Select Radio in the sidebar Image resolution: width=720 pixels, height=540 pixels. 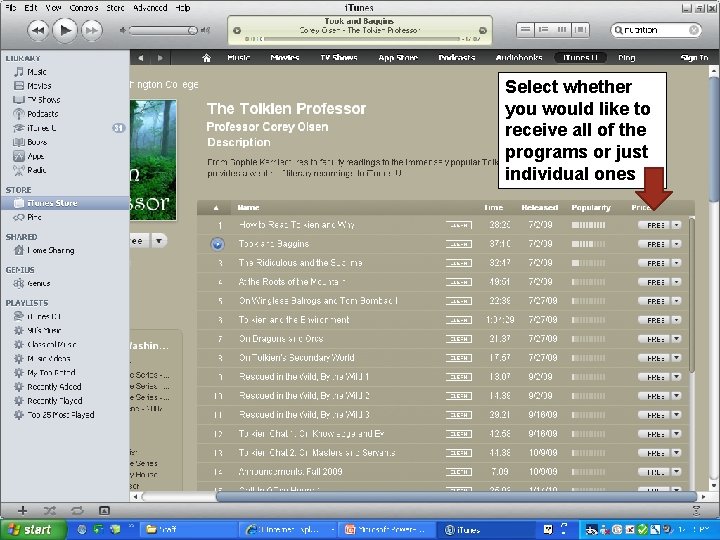pyautogui.click(x=36, y=170)
